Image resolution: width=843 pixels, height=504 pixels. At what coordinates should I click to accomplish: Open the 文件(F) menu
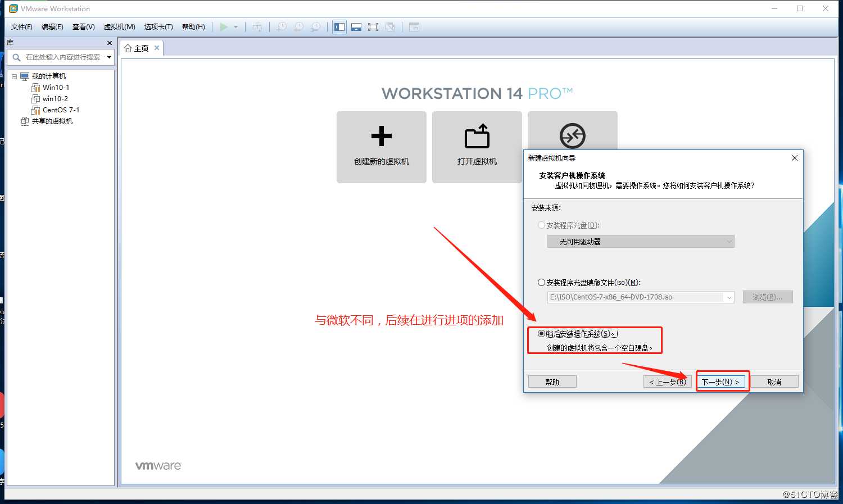pos(22,27)
